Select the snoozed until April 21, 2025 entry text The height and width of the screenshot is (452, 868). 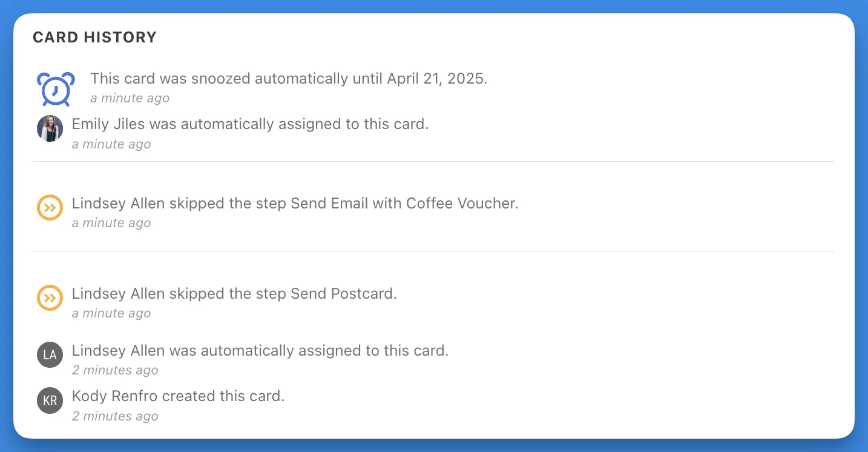(x=289, y=79)
